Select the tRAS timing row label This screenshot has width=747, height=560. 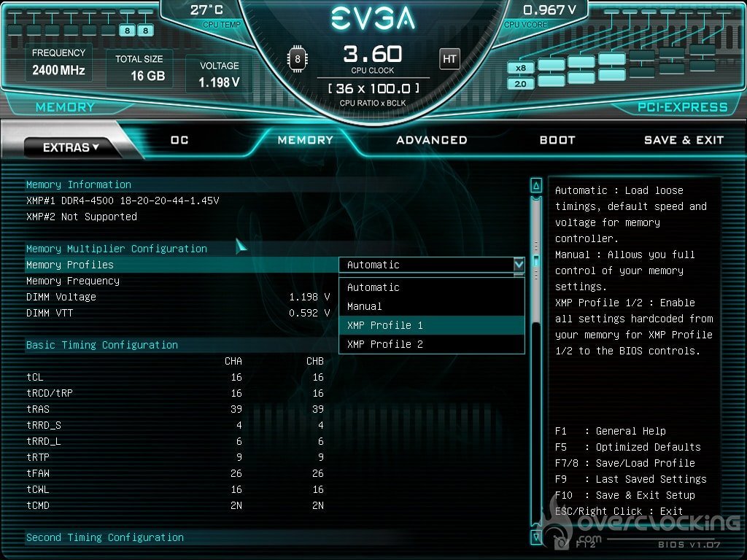coord(38,409)
